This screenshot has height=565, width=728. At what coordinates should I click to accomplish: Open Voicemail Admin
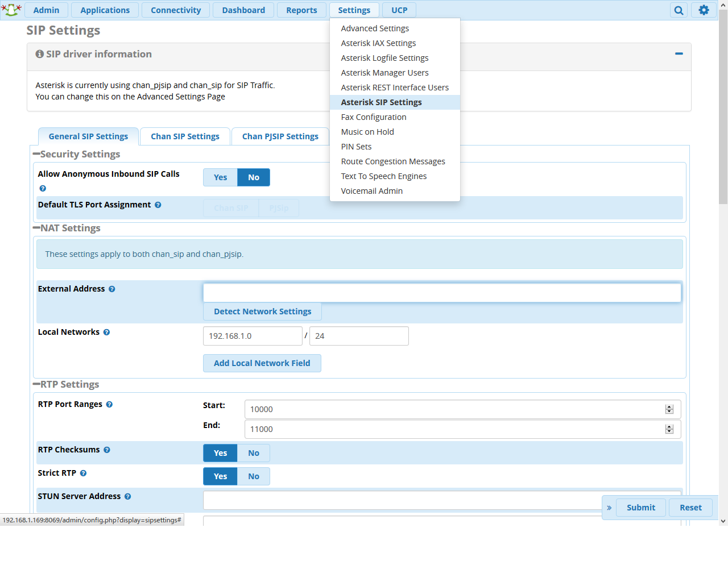coord(395,191)
